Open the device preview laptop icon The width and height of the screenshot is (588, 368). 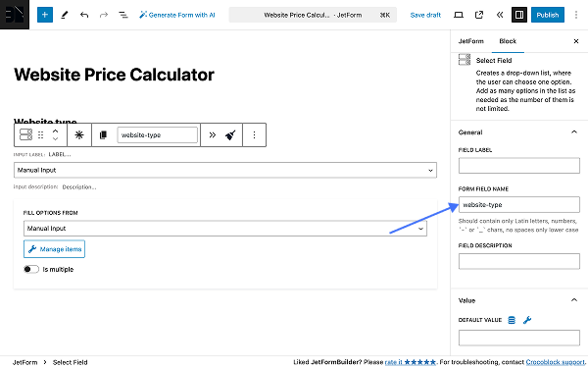pos(459,15)
